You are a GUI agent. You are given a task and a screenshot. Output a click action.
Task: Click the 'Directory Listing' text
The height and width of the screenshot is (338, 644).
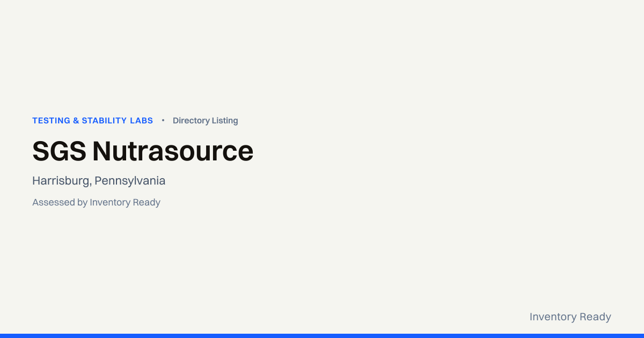tap(205, 121)
